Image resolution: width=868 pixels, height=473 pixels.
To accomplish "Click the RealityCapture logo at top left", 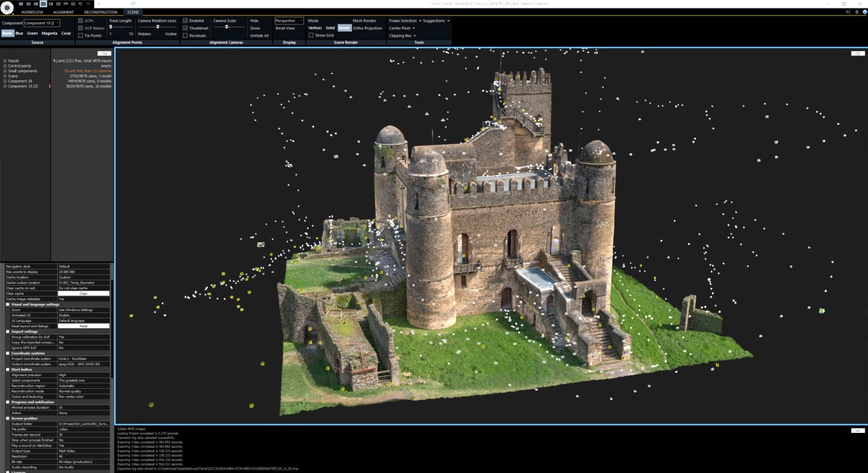I will 7,5.
